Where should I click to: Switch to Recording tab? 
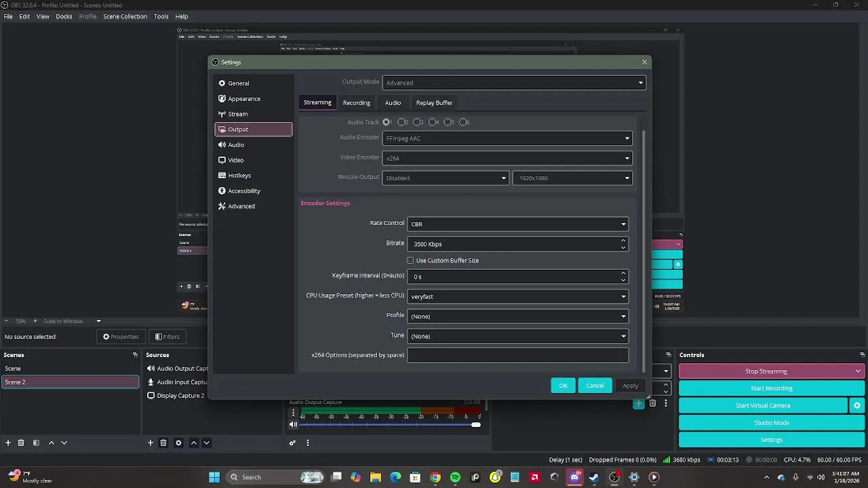pos(357,103)
